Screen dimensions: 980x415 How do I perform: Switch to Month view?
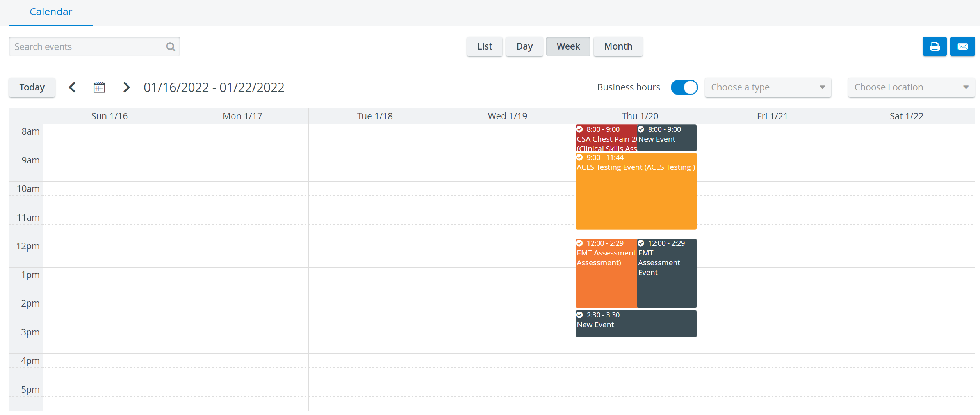[x=618, y=46]
